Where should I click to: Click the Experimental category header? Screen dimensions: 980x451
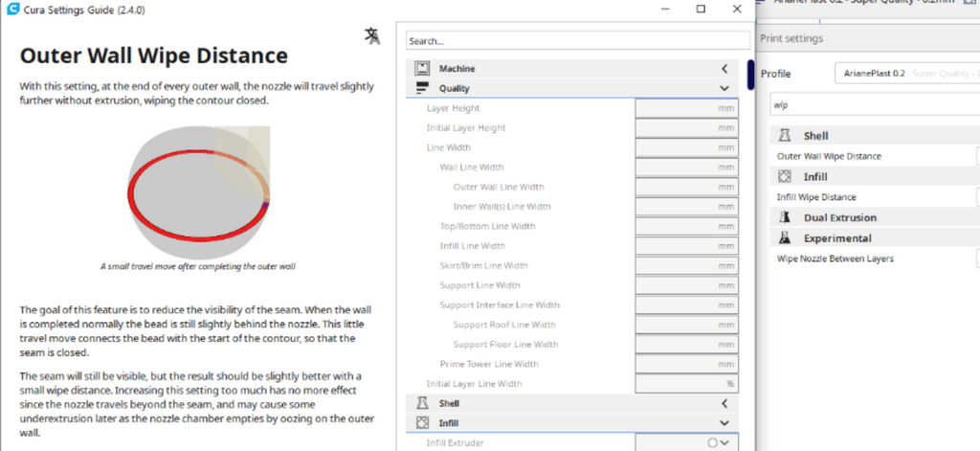coord(875,238)
